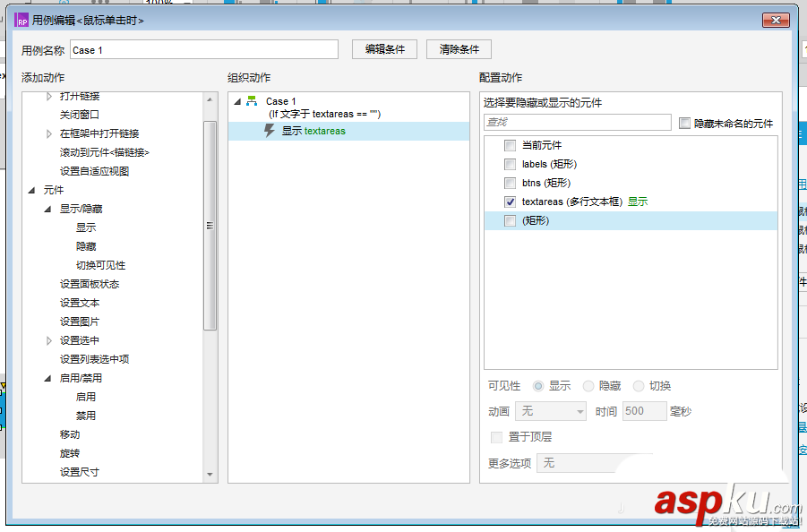Enable the 置于顶层 option
Screen dimensions: 807x532
coord(498,437)
